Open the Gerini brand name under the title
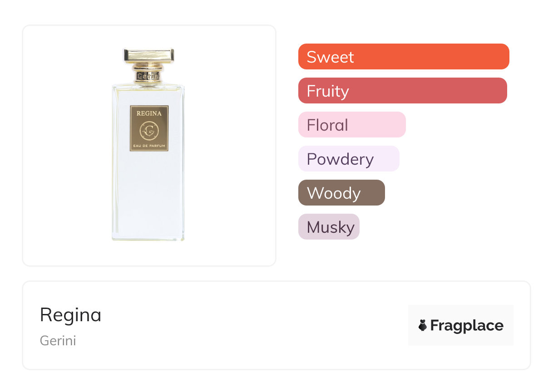553x392 pixels. click(x=58, y=341)
